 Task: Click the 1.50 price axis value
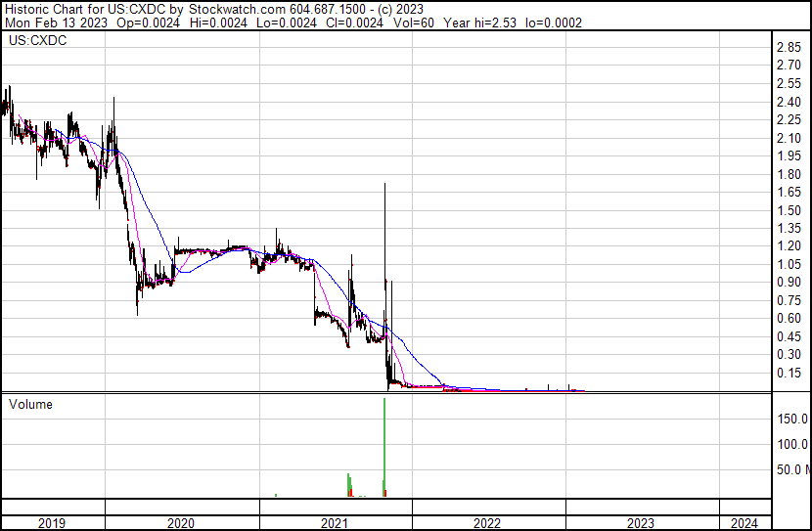click(789, 210)
